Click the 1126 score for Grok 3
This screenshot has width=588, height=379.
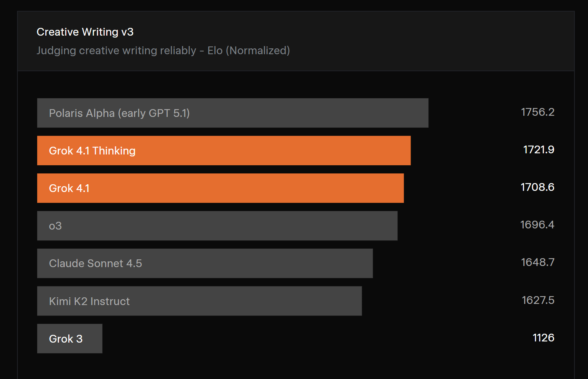[543, 338]
